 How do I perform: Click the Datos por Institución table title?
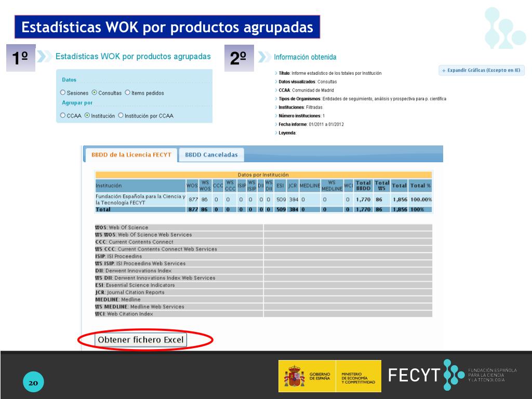click(x=263, y=175)
